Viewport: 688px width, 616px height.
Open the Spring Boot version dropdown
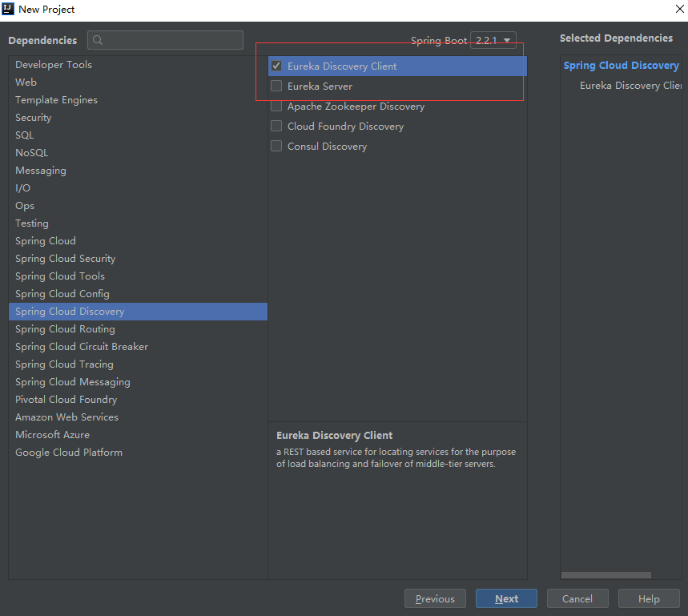pyautogui.click(x=493, y=40)
